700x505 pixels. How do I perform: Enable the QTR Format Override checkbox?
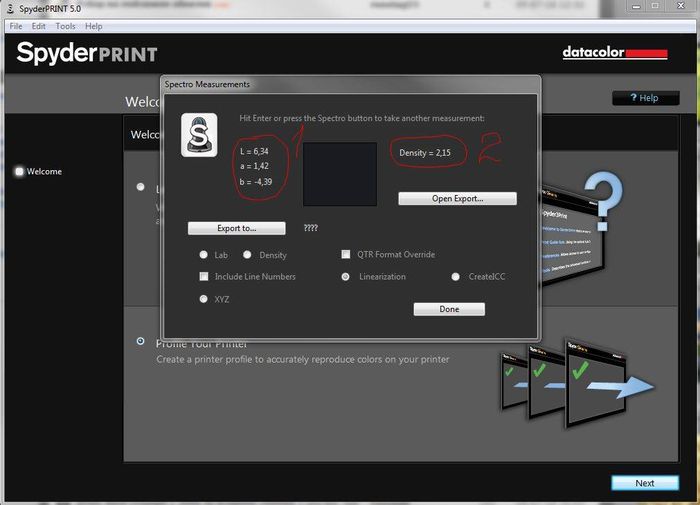[x=346, y=255]
